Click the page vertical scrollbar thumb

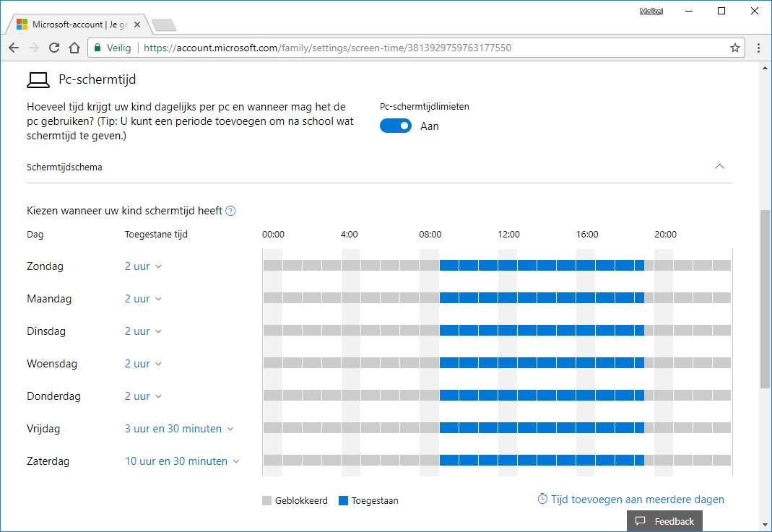coord(765,299)
